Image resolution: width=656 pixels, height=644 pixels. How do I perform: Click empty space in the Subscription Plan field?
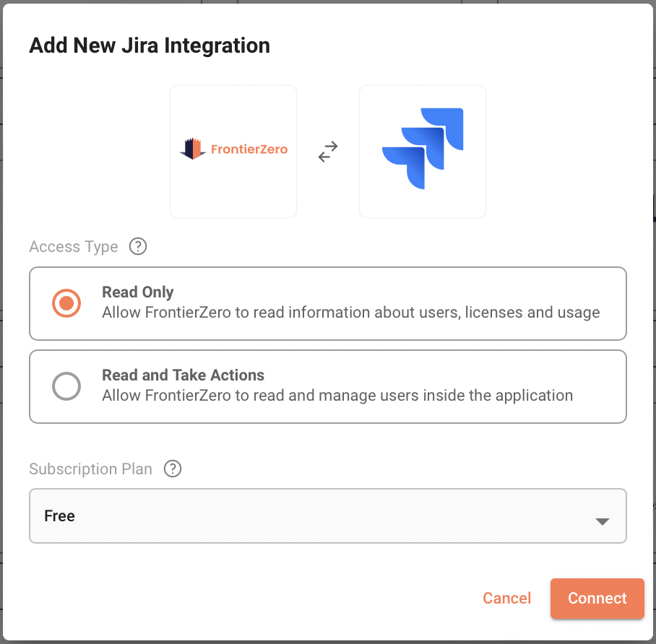[x=325, y=516]
